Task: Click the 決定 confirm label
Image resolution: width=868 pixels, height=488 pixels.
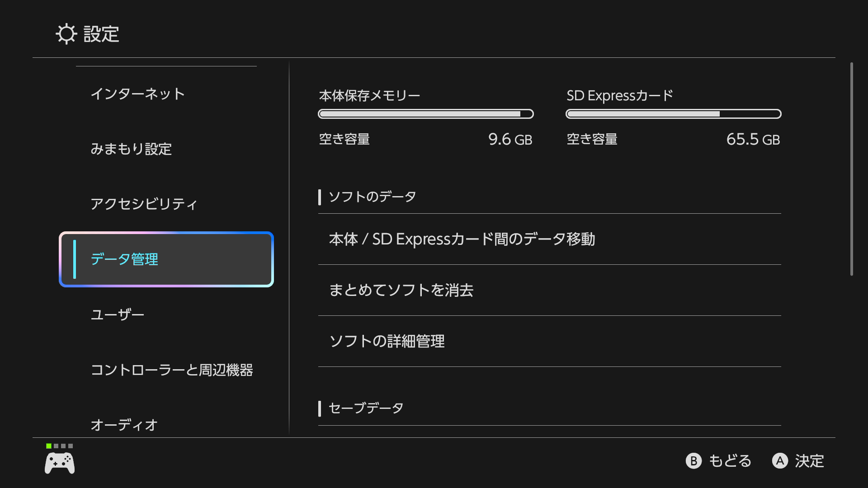Action: tap(809, 461)
